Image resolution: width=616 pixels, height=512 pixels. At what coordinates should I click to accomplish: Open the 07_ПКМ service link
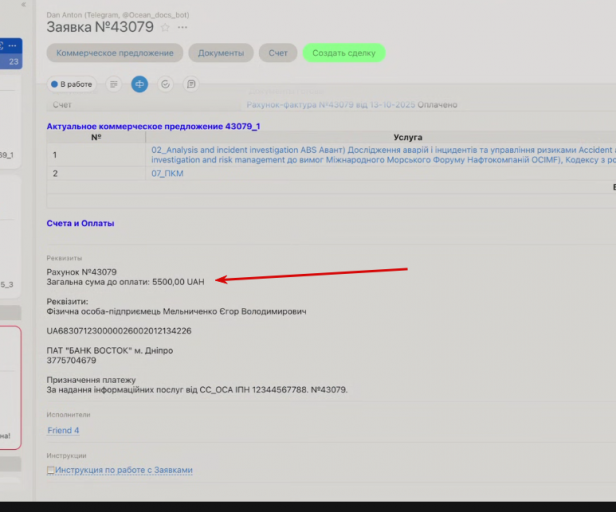click(x=167, y=173)
